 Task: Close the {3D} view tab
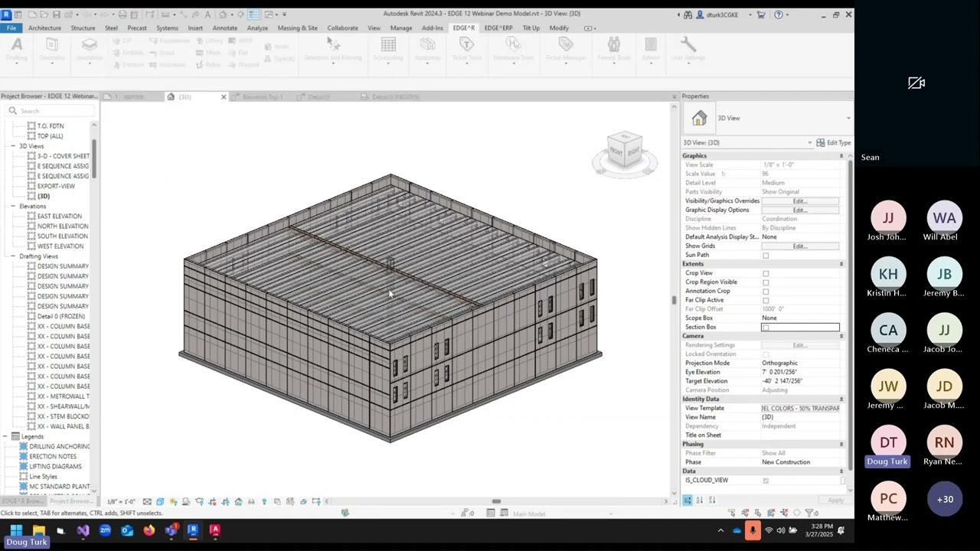(224, 97)
